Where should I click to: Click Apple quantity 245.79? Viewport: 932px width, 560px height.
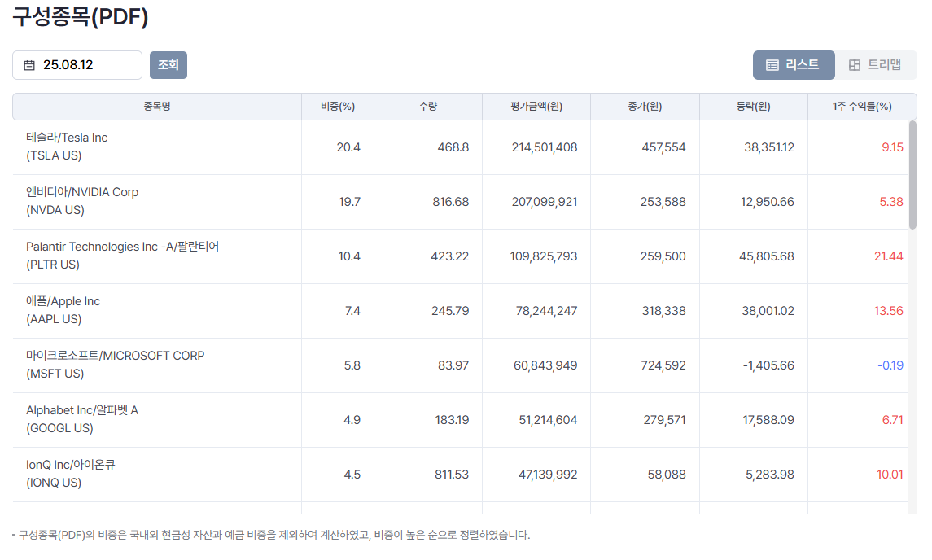click(450, 311)
